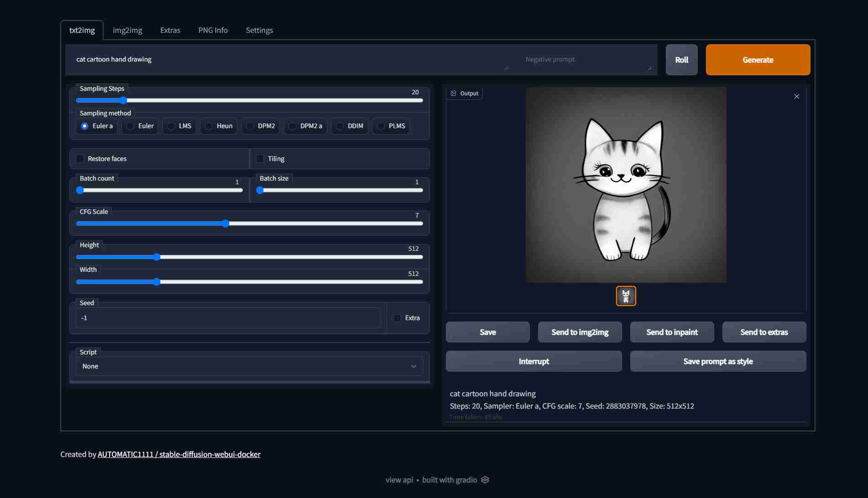Enable Tiling
The width and height of the screenshot is (868, 498).
(x=260, y=158)
